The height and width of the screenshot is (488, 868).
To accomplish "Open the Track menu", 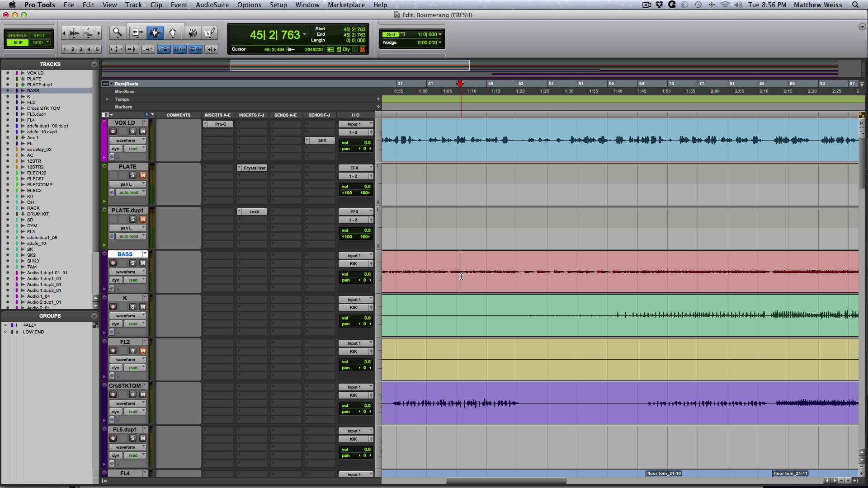I will click(x=133, y=5).
